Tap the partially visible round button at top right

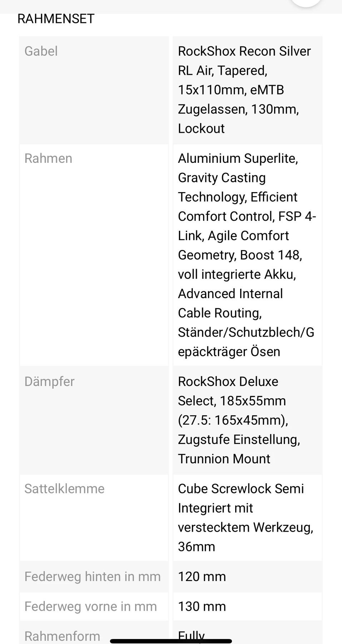tap(306, 3)
